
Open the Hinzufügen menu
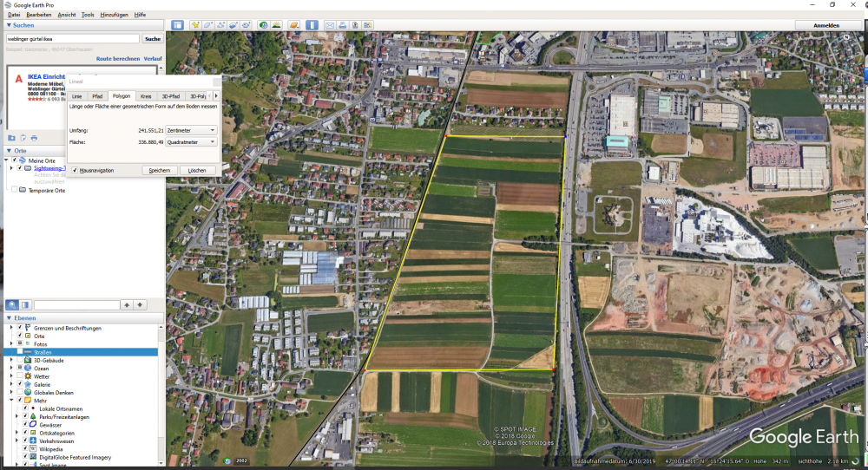pyautogui.click(x=114, y=15)
